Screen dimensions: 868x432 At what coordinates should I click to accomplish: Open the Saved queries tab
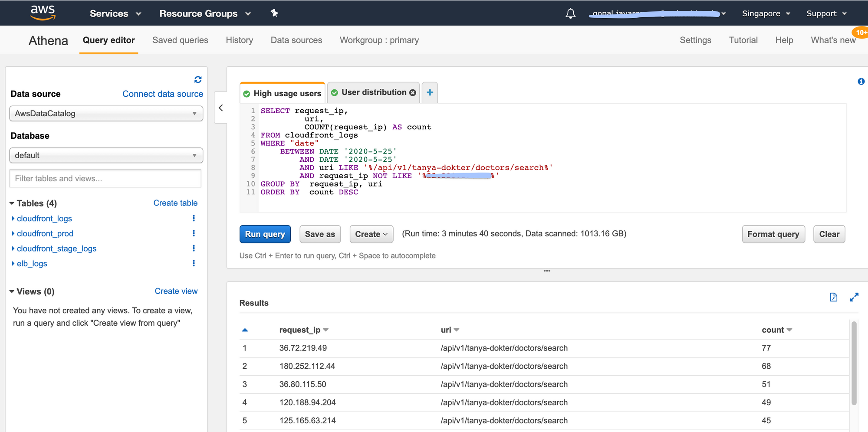click(x=180, y=40)
